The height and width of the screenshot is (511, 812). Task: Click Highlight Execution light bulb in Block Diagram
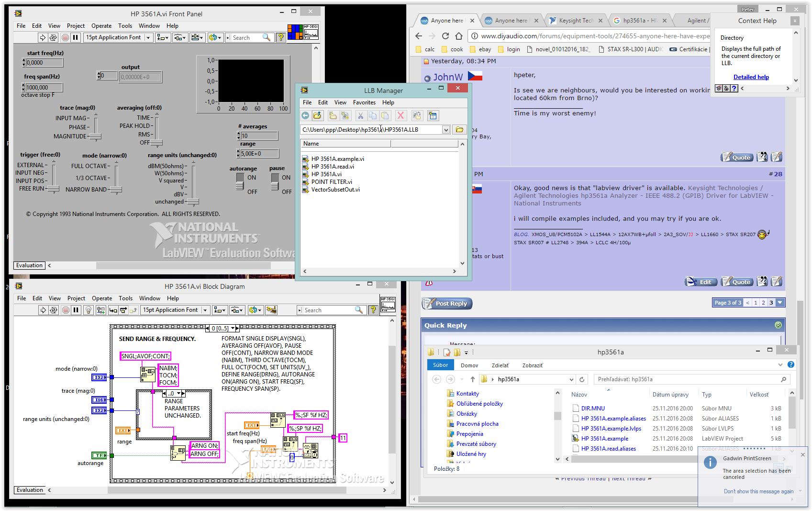88,310
